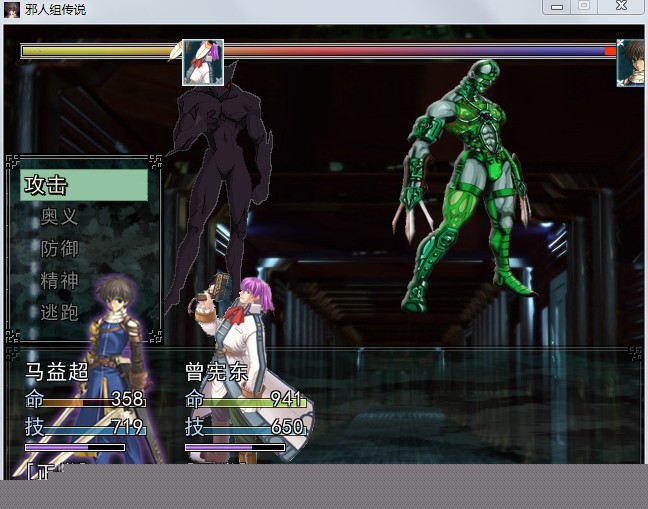Choose the 逃跑 escape command
The image size is (648, 509).
[x=59, y=312]
